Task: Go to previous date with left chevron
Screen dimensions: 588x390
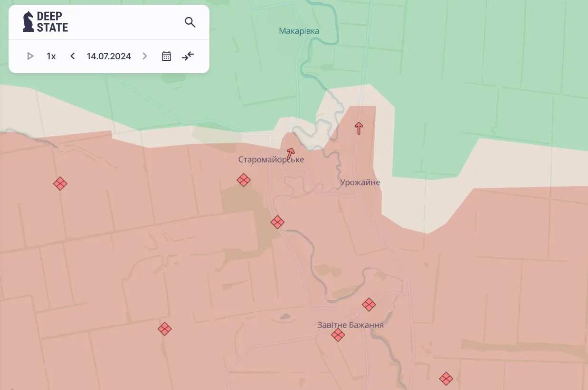Action: pos(73,56)
